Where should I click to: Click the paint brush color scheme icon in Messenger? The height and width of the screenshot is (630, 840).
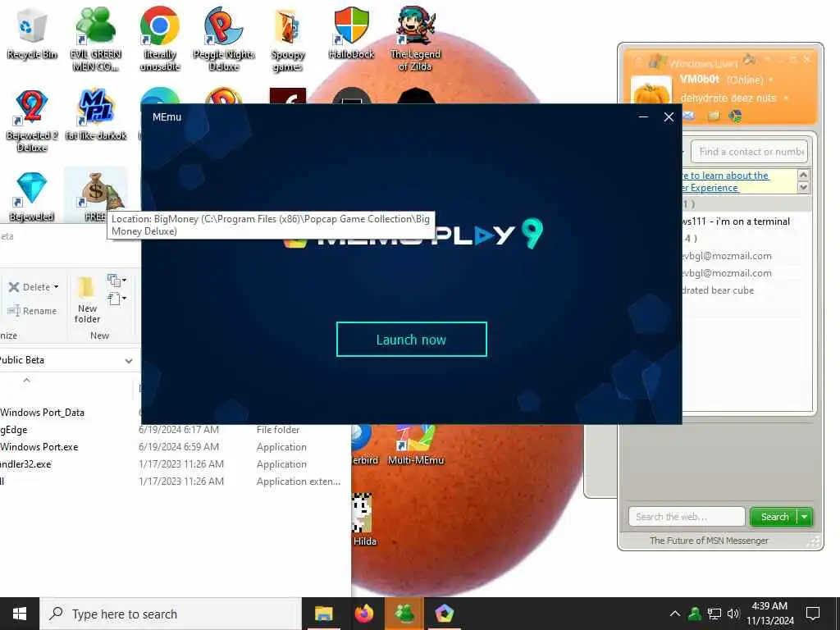tap(750, 59)
